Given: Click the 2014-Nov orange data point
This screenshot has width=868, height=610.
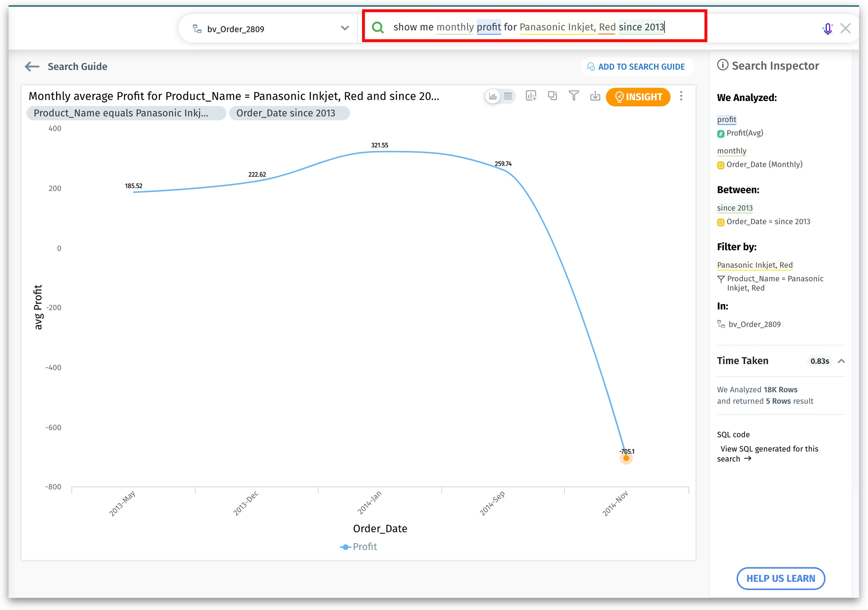Looking at the screenshot, I should tap(626, 459).
